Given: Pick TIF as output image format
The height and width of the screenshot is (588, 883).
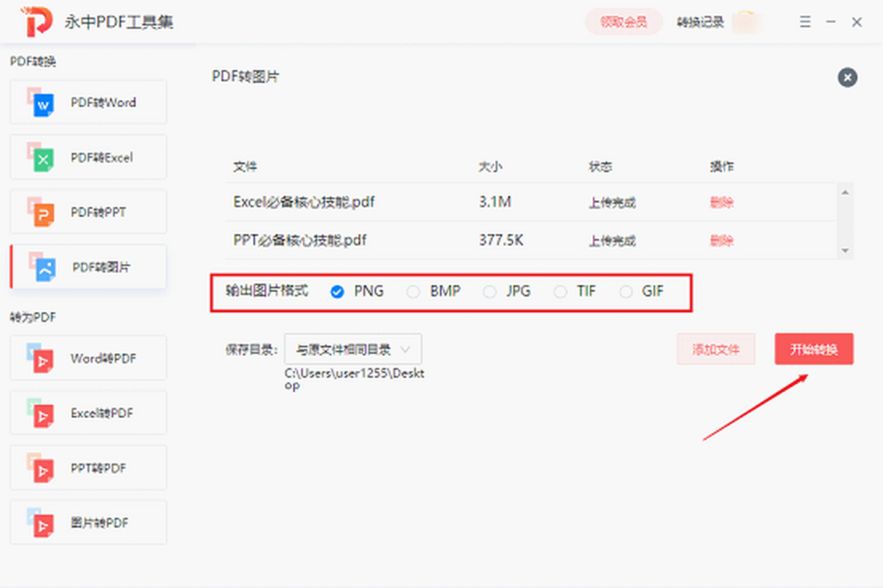Looking at the screenshot, I should pyautogui.click(x=561, y=291).
